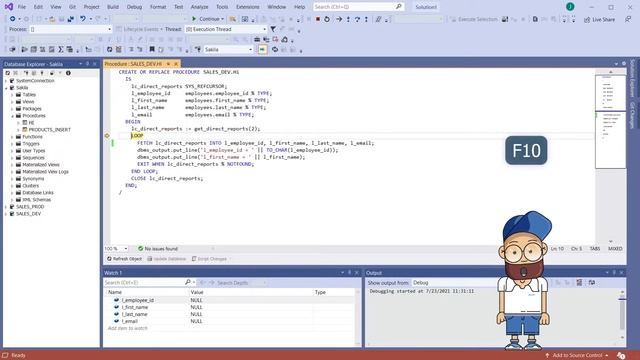Click Update Database below the editor
640x360 pixels.
167,259
